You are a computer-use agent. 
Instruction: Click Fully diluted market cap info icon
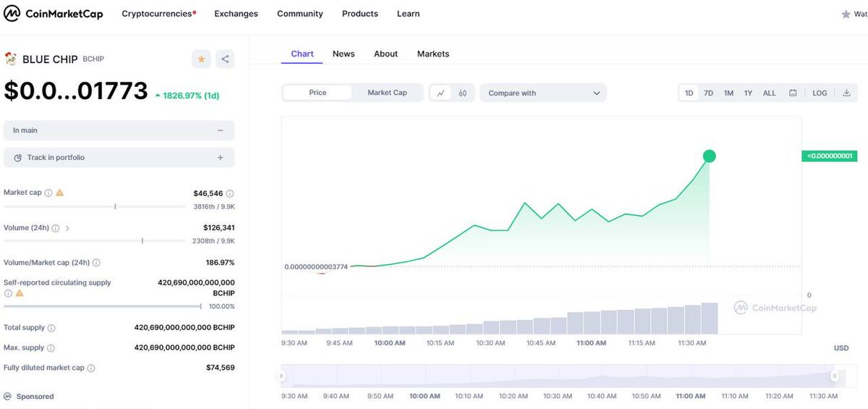coord(91,368)
